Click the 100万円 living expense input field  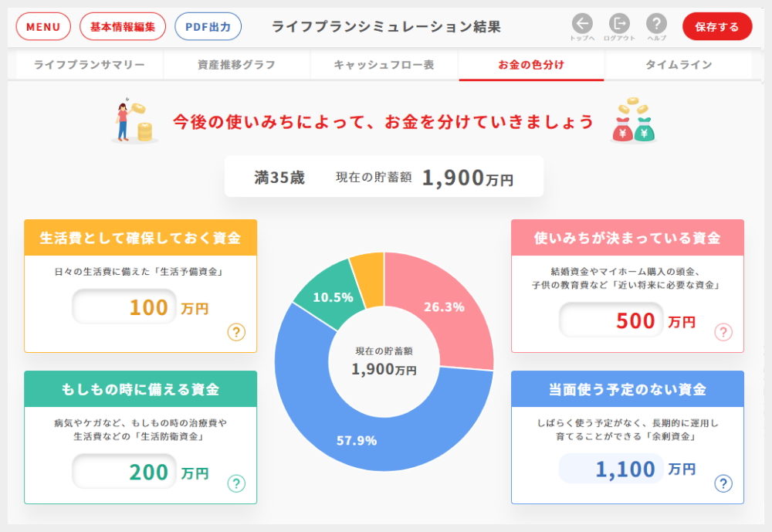click(x=124, y=307)
